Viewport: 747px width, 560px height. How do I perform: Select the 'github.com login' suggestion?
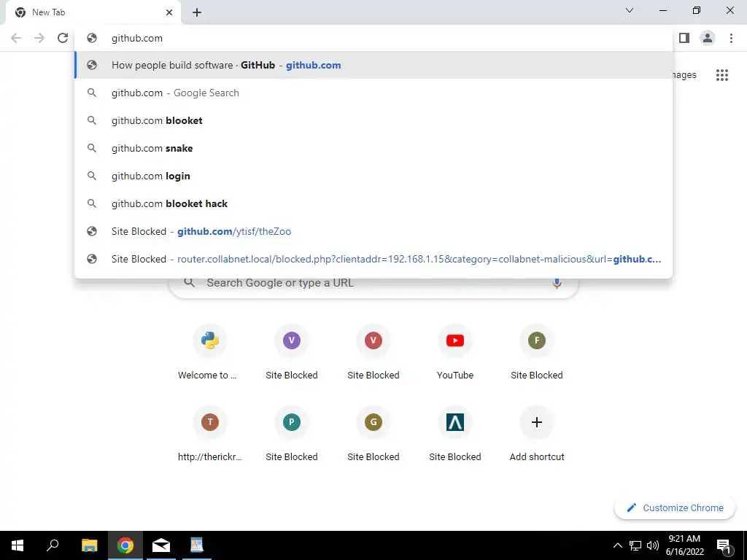pyautogui.click(x=374, y=176)
